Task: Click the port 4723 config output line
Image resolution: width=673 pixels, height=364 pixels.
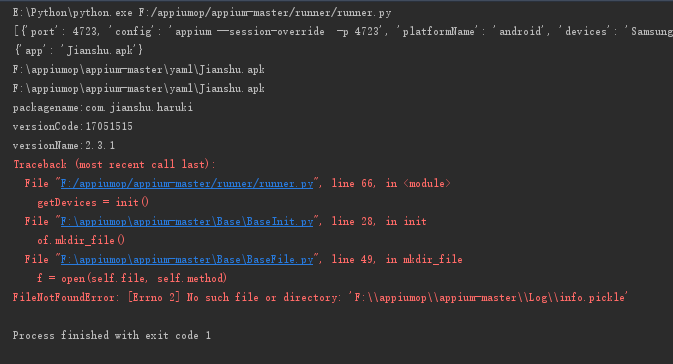Action: (x=343, y=32)
